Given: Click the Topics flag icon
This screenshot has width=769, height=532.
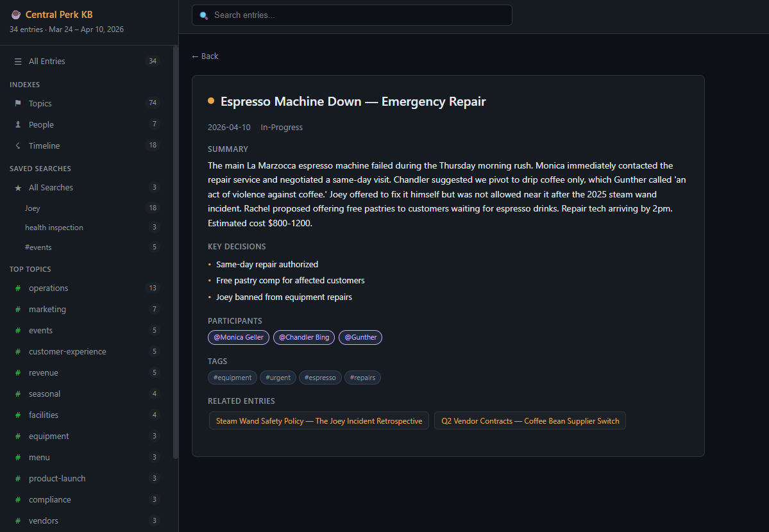Looking at the screenshot, I should 18,104.
